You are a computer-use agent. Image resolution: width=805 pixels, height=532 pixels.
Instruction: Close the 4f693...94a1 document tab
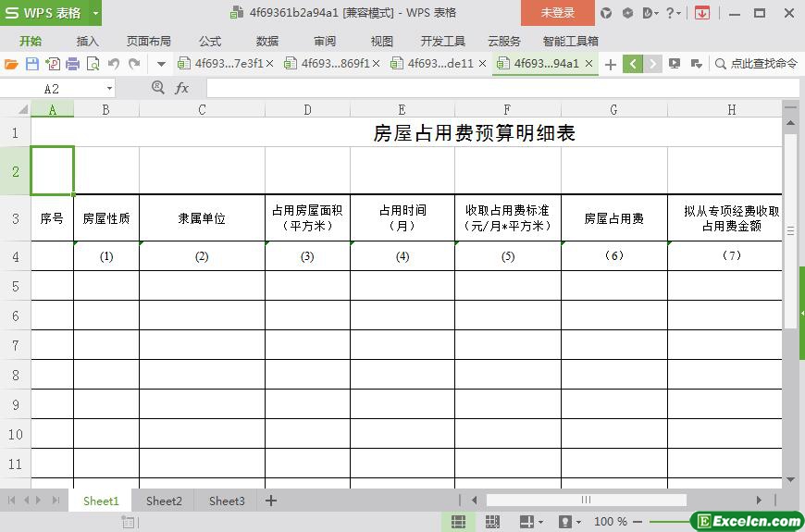589,64
